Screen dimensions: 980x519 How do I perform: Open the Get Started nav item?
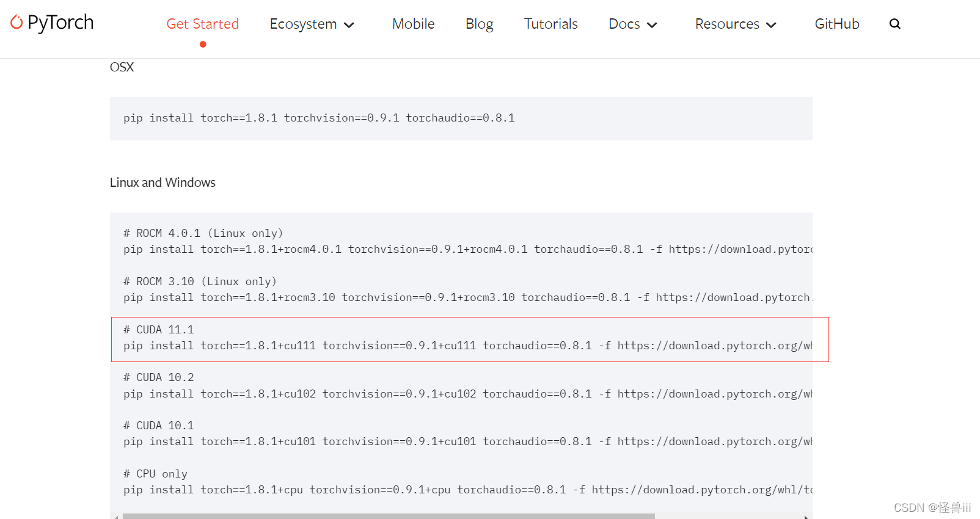point(203,24)
